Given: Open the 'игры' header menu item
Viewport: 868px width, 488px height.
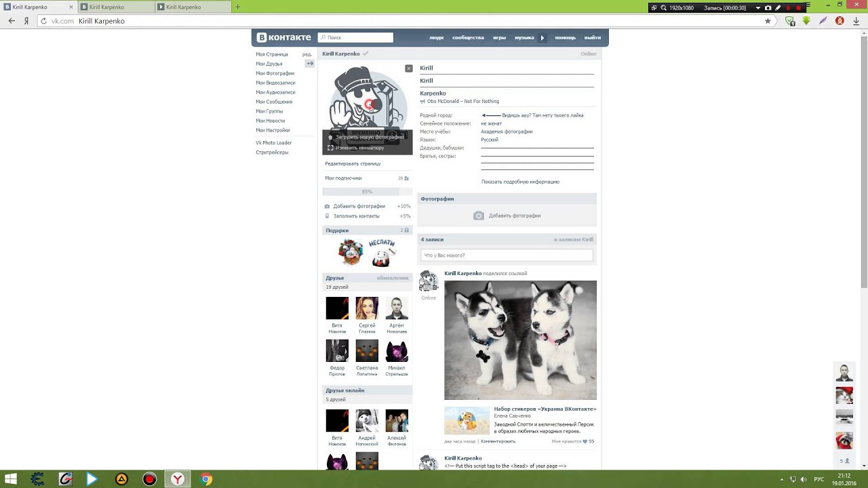Looking at the screenshot, I should 499,38.
